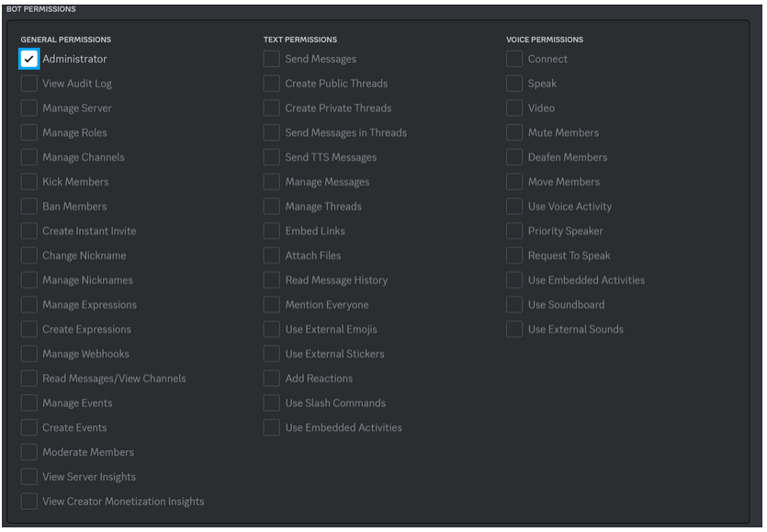Viewport: 767px width, 532px height.
Task: Select Moderate Members checkbox
Action: (x=28, y=452)
